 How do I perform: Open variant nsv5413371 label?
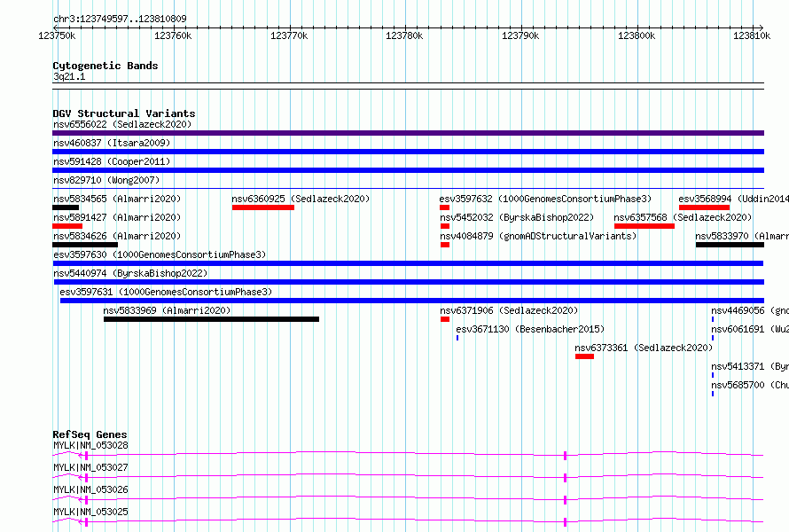pyautogui.click(x=750, y=366)
